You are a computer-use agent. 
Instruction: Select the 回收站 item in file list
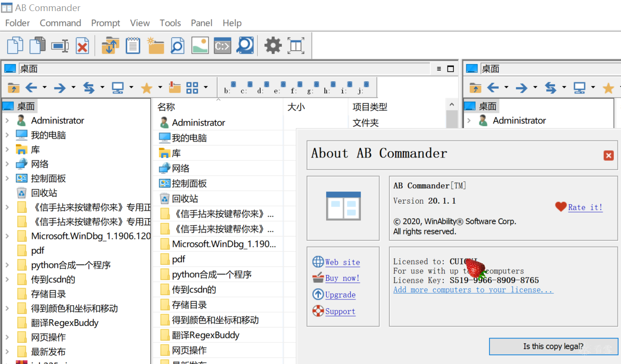coord(185,199)
